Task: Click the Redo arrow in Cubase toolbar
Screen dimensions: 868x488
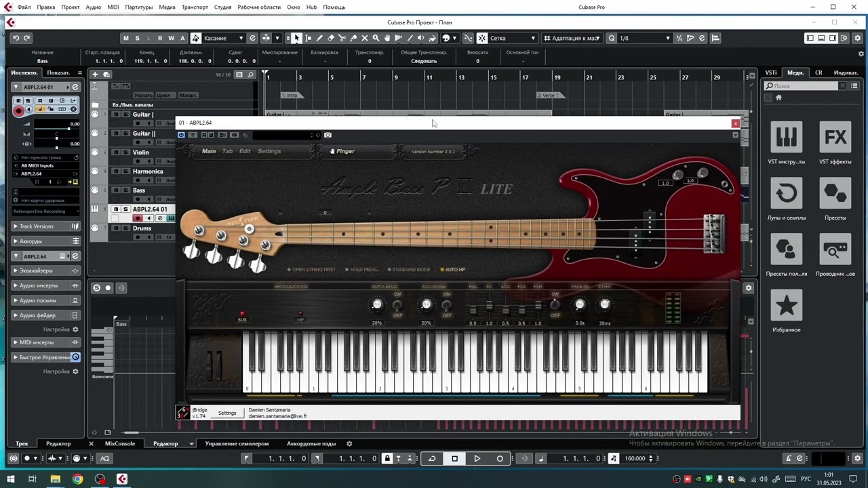Action: point(26,38)
